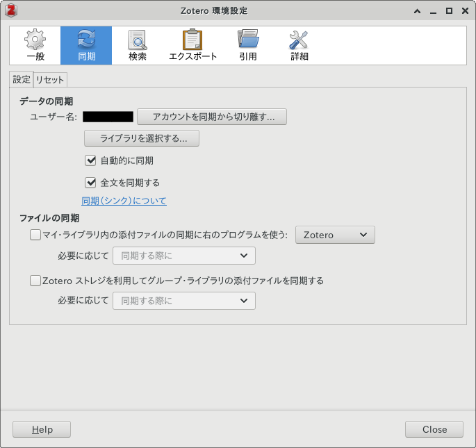This screenshot has width=476, height=448.
Task: Open the 同期(シンク)について link
Action: (124, 201)
